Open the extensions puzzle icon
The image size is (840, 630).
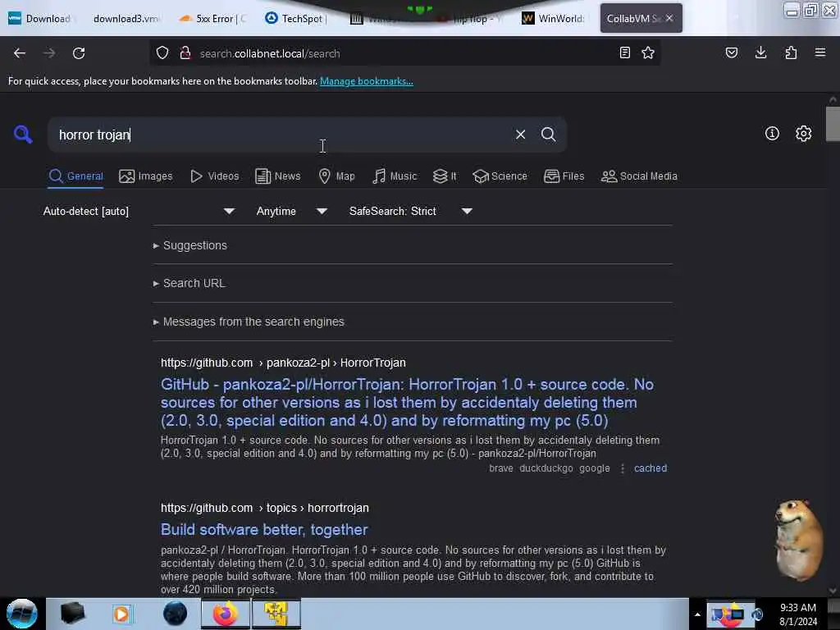(791, 52)
